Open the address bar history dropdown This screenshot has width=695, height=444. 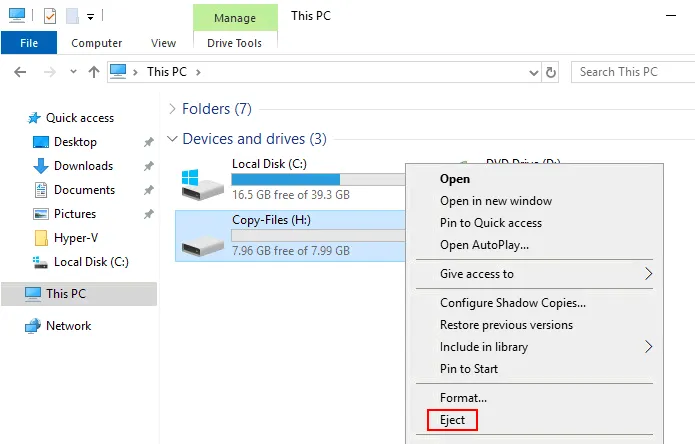531,72
